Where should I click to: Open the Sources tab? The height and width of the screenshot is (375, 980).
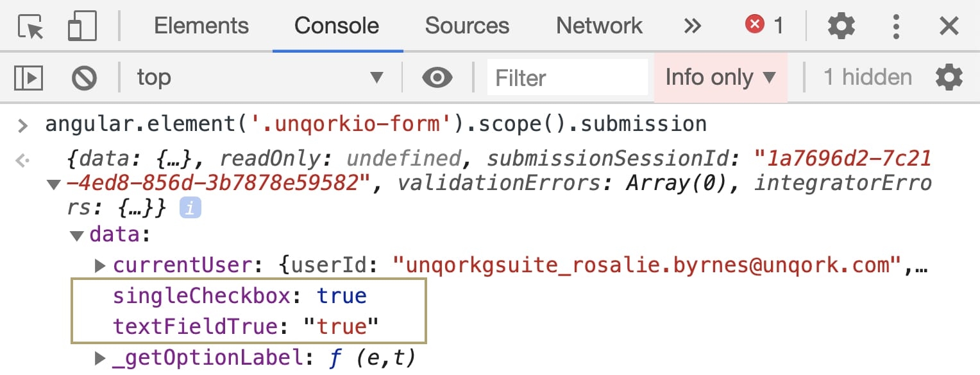tap(467, 26)
